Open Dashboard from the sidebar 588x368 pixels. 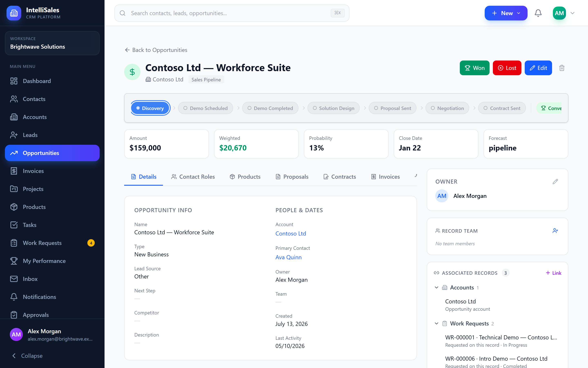tap(52, 81)
